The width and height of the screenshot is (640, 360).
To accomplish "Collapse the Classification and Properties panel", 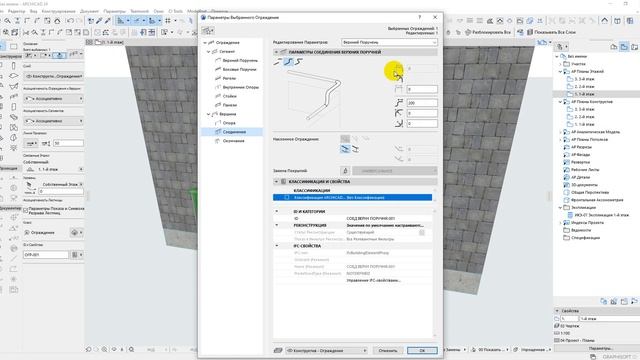I will click(x=276, y=182).
